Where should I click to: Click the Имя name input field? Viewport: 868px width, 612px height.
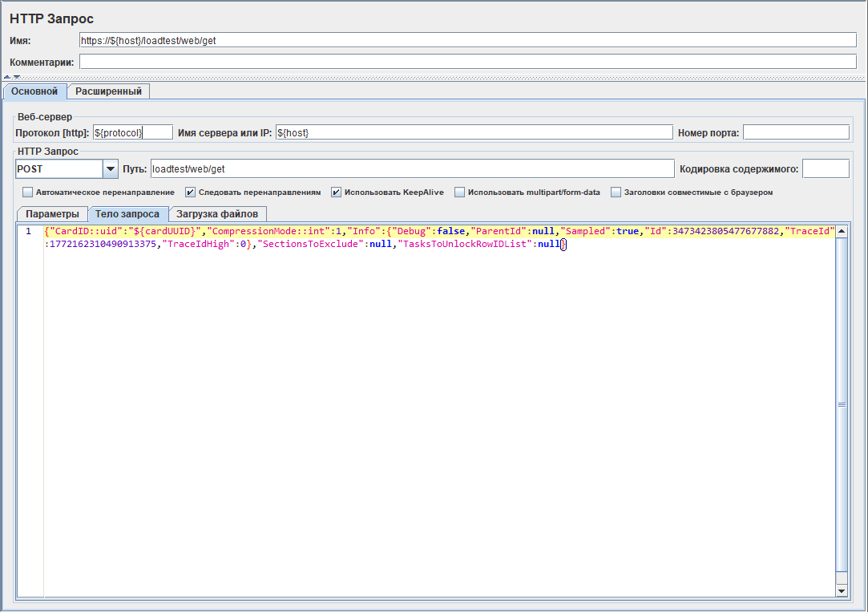point(468,40)
